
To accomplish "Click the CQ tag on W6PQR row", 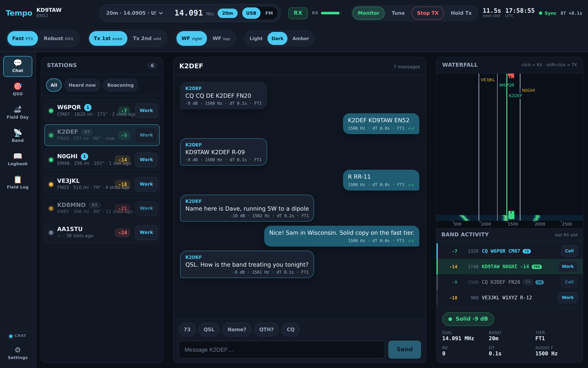I will pos(527,251).
